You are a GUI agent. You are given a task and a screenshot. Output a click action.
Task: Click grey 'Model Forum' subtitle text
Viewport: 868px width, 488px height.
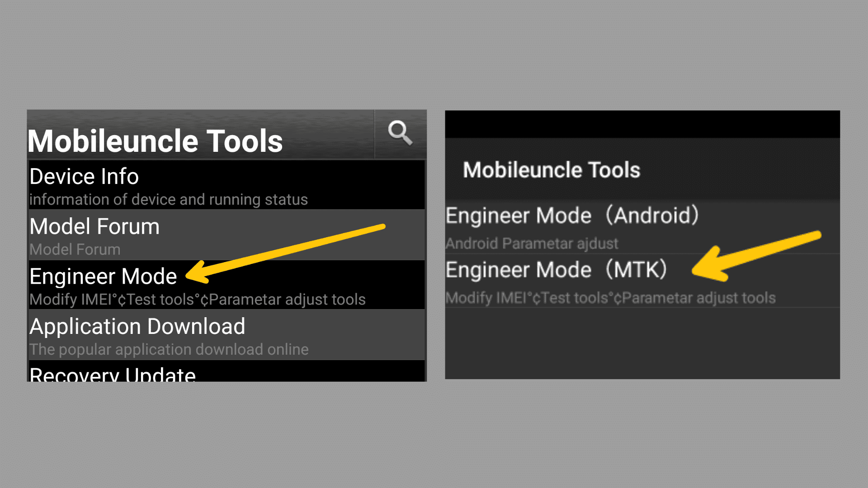(75, 250)
